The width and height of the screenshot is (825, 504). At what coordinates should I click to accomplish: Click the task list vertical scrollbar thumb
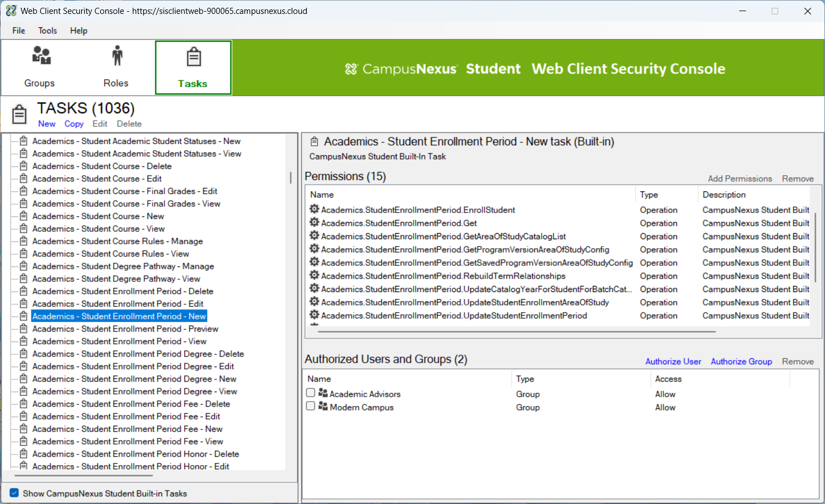pyautogui.click(x=291, y=178)
